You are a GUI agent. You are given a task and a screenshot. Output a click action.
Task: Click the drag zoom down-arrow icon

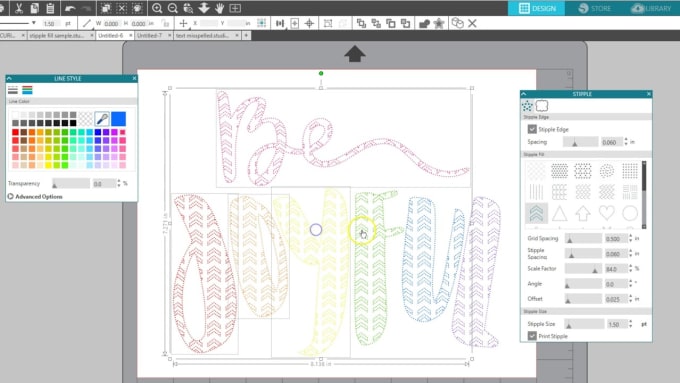point(204,8)
